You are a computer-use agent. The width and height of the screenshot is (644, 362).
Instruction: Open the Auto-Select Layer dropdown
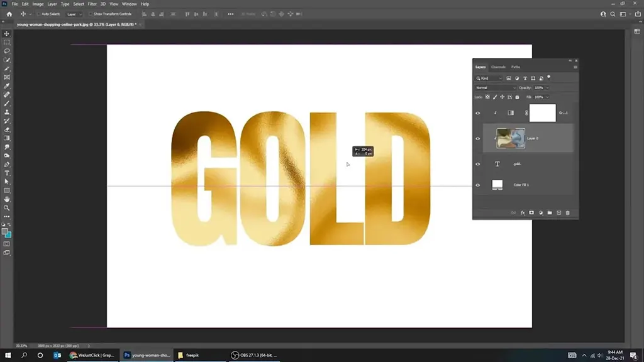(x=74, y=14)
